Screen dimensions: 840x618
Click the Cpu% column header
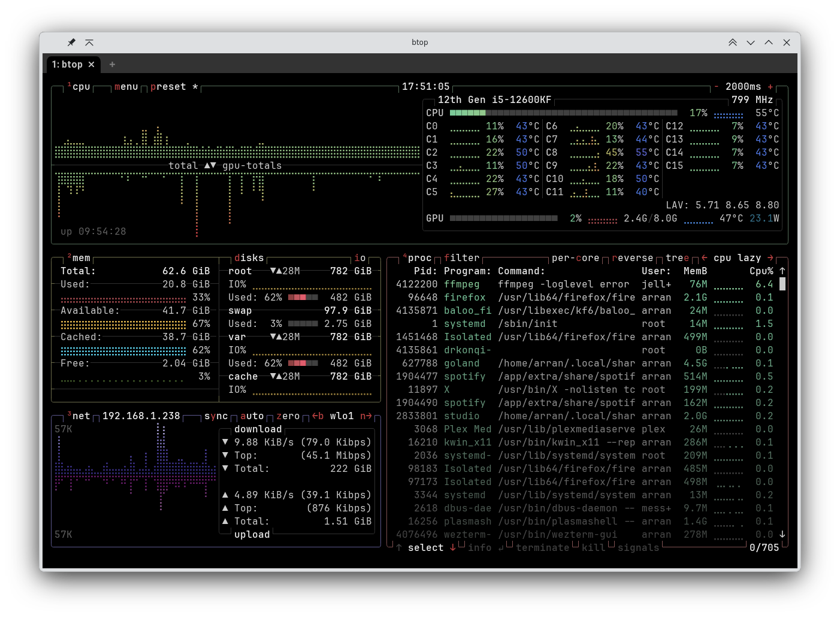(x=762, y=271)
